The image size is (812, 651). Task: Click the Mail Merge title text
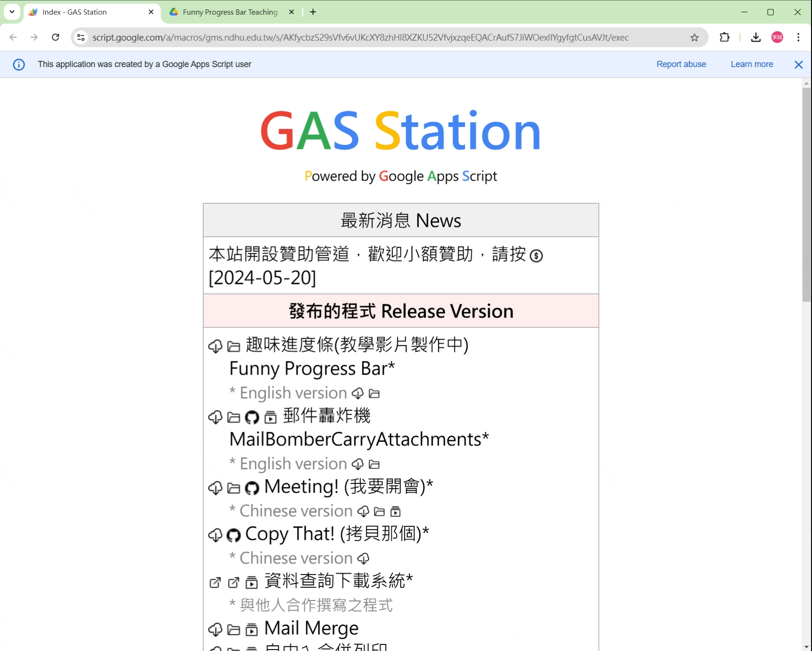311,628
